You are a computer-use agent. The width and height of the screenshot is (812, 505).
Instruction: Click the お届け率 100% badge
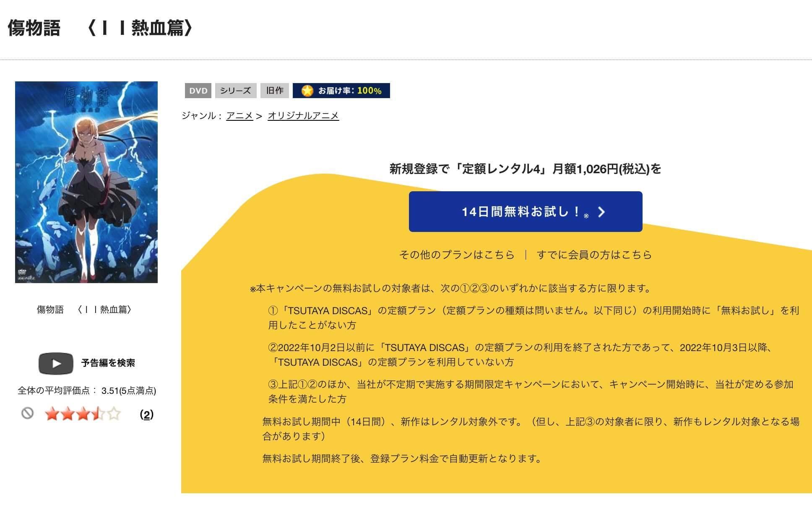coord(341,91)
